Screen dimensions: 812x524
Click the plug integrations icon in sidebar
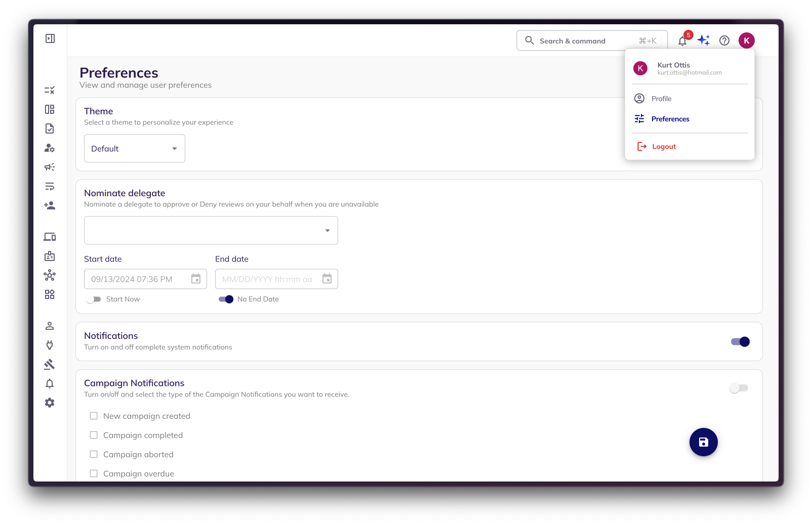50,345
